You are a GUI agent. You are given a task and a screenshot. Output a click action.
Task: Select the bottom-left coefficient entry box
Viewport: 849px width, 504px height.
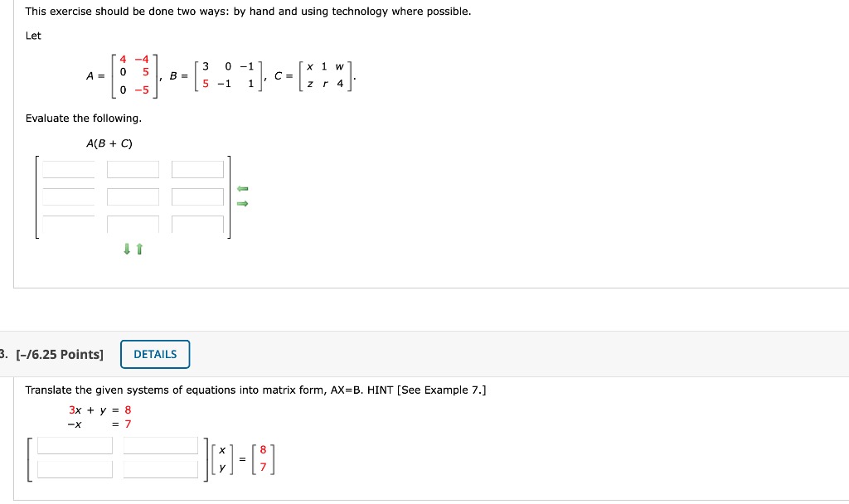75,469
